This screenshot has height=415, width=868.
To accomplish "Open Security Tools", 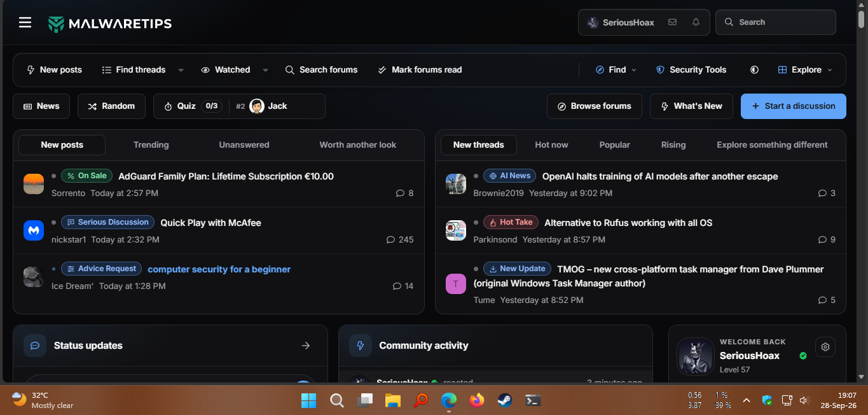I will (691, 70).
